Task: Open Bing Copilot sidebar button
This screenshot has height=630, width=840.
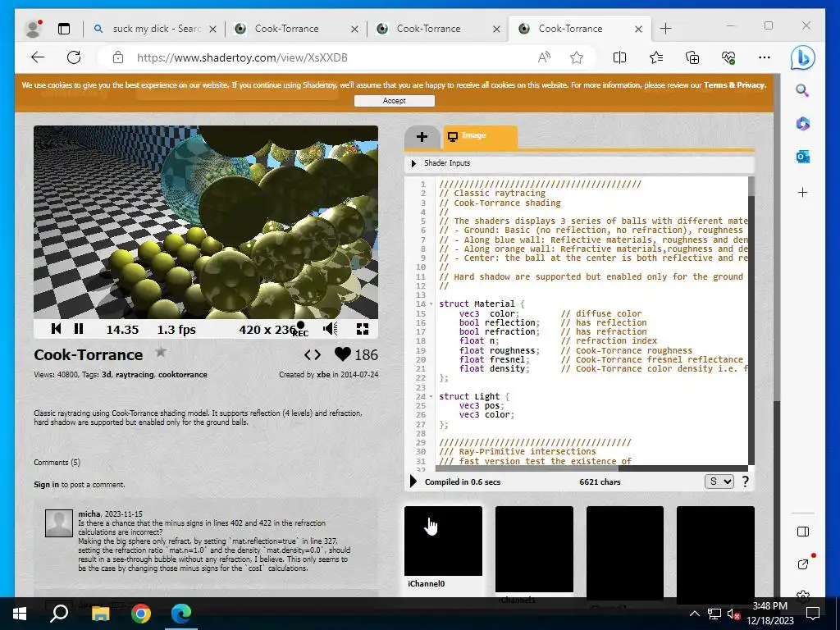Action: coord(802,58)
